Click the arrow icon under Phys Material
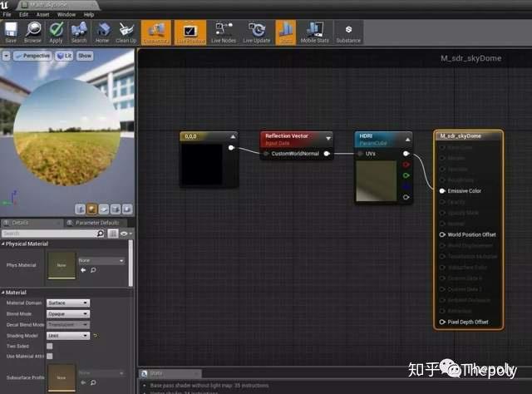 [83, 270]
